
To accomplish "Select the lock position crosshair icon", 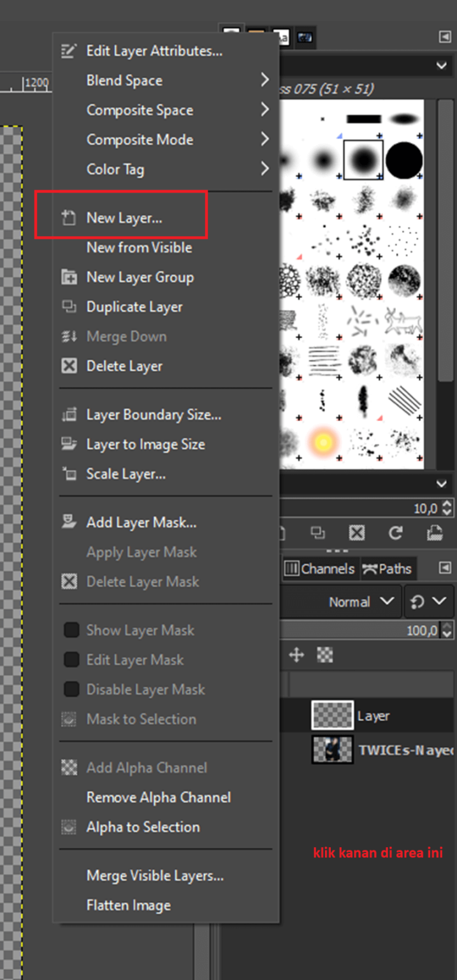I will [296, 654].
